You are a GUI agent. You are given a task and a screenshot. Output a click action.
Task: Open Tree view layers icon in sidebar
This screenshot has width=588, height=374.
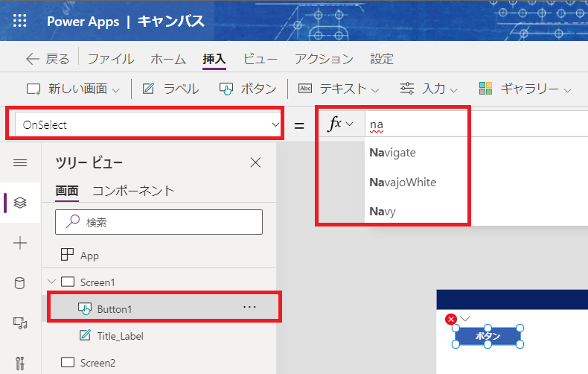[20, 203]
